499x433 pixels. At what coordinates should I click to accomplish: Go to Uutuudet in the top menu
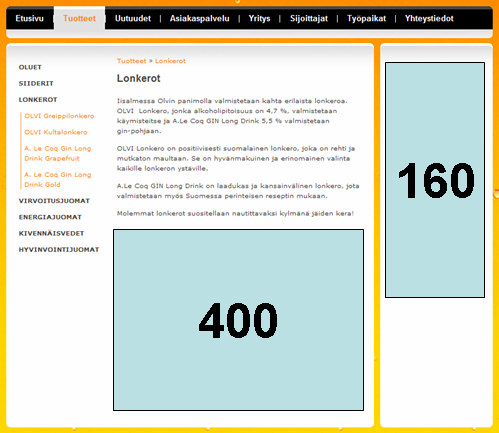[x=133, y=19]
